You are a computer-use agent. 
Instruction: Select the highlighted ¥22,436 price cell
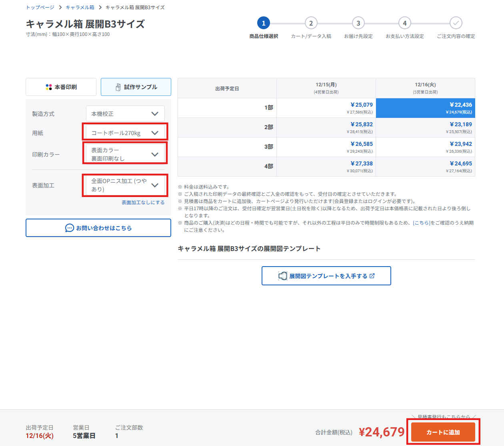point(425,108)
